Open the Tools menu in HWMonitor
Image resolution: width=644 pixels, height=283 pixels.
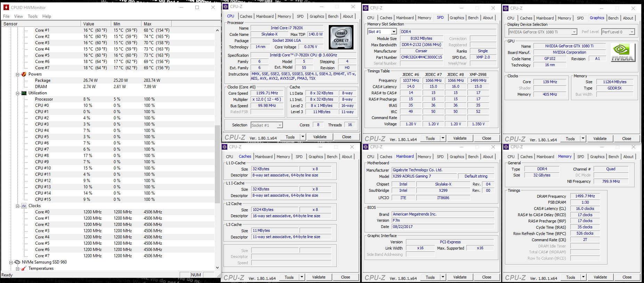[33, 16]
